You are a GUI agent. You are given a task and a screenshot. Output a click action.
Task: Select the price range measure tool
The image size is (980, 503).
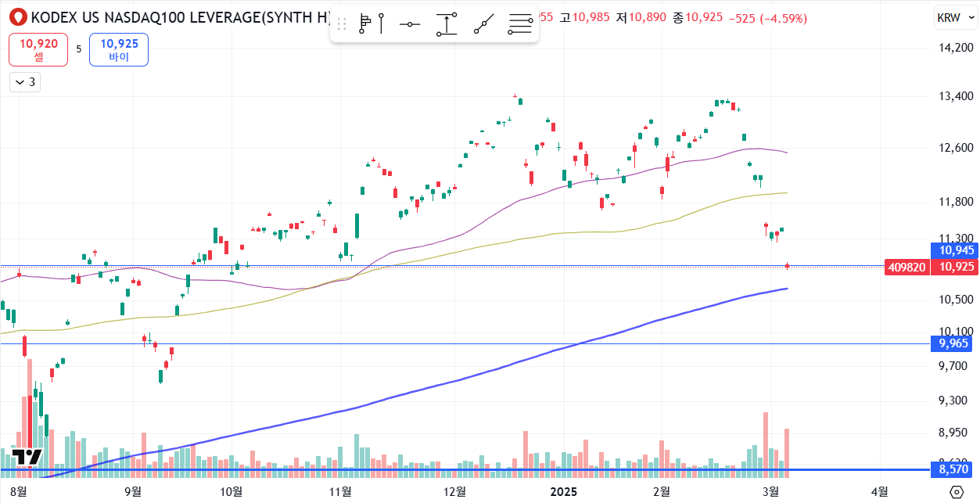coord(447,25)
